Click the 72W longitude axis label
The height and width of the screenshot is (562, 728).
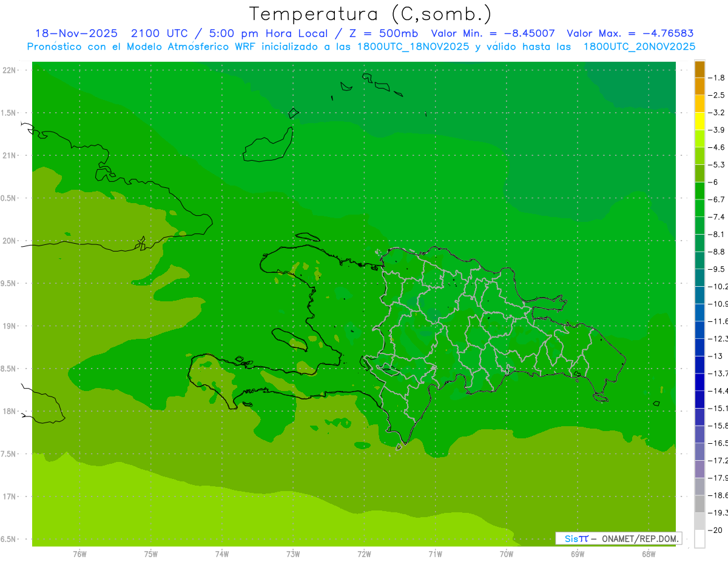click(364, 554)
